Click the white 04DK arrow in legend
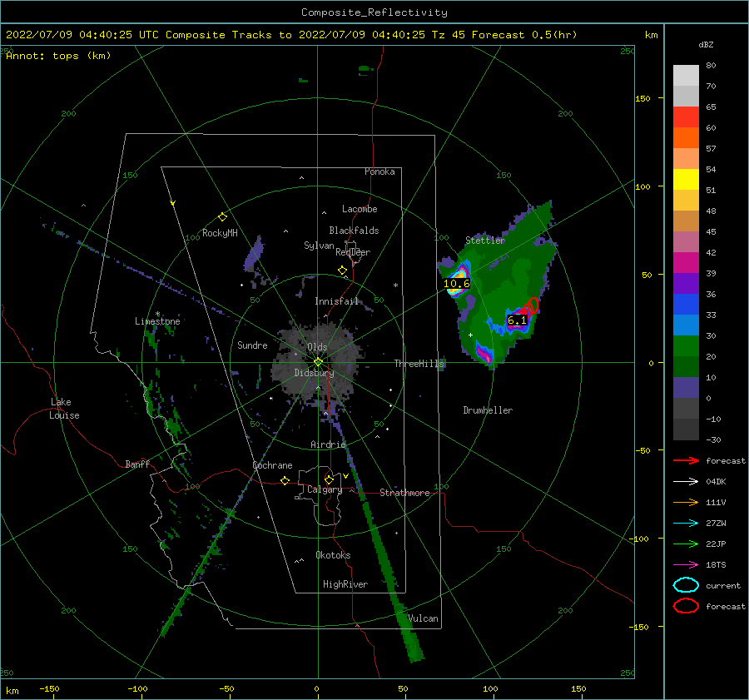Screen dimensions: 749x700 [686, 481]
